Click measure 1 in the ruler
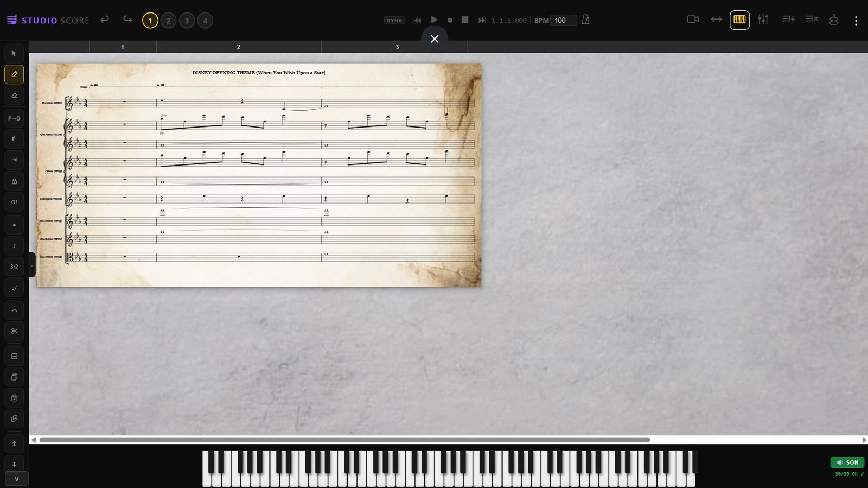This screenshot has height=488, width=868. 123,47
